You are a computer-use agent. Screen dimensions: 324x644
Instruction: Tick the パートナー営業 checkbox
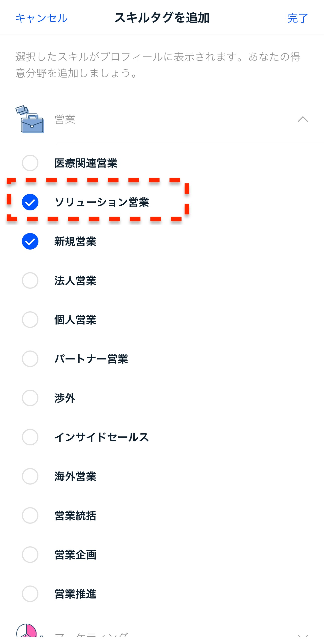(30, 359)
